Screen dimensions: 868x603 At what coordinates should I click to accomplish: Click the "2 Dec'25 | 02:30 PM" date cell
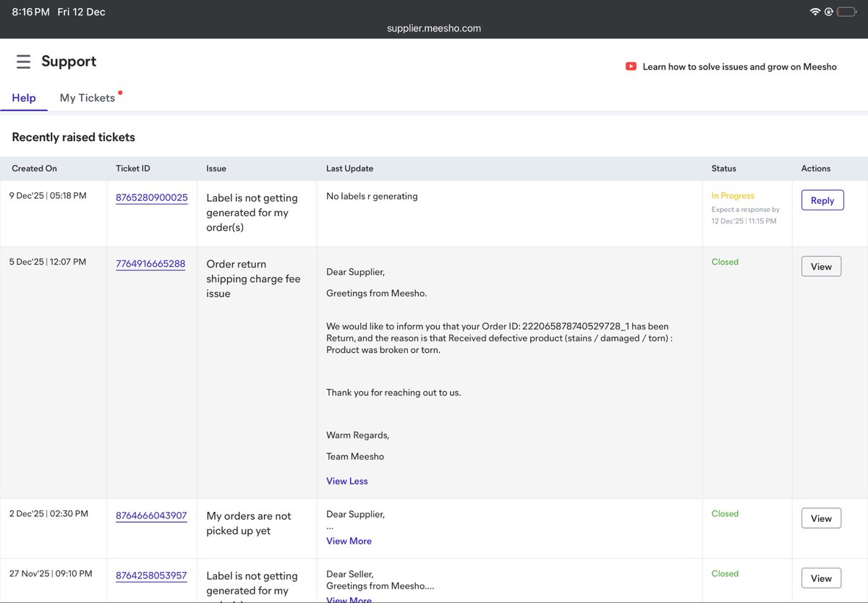(x=48, y=514)
